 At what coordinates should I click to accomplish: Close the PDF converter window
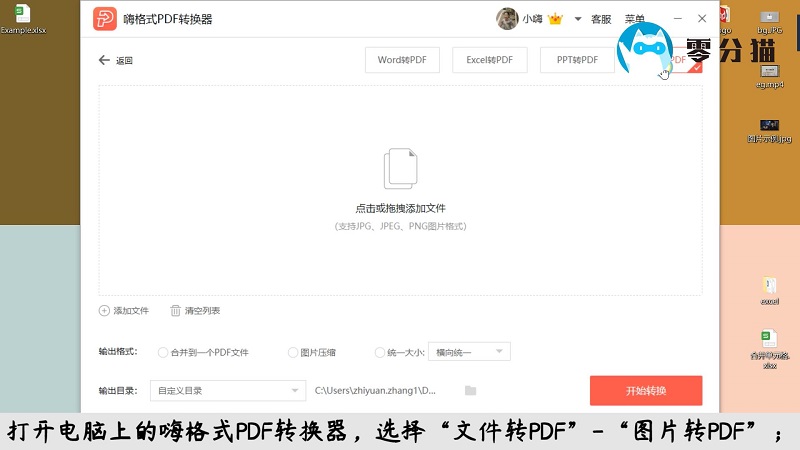click(702, 18)
